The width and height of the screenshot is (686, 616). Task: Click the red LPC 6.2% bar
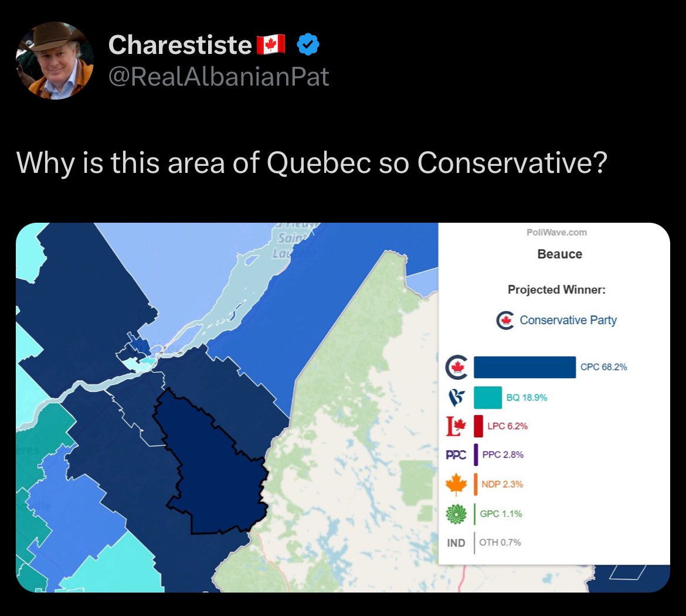[478, 426]
